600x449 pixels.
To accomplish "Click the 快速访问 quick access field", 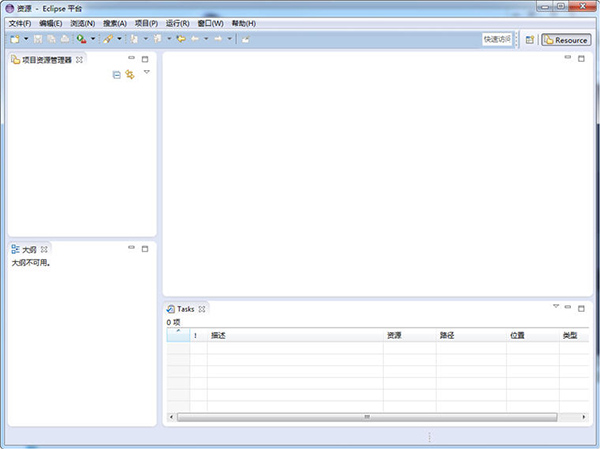I will [497, 40].
